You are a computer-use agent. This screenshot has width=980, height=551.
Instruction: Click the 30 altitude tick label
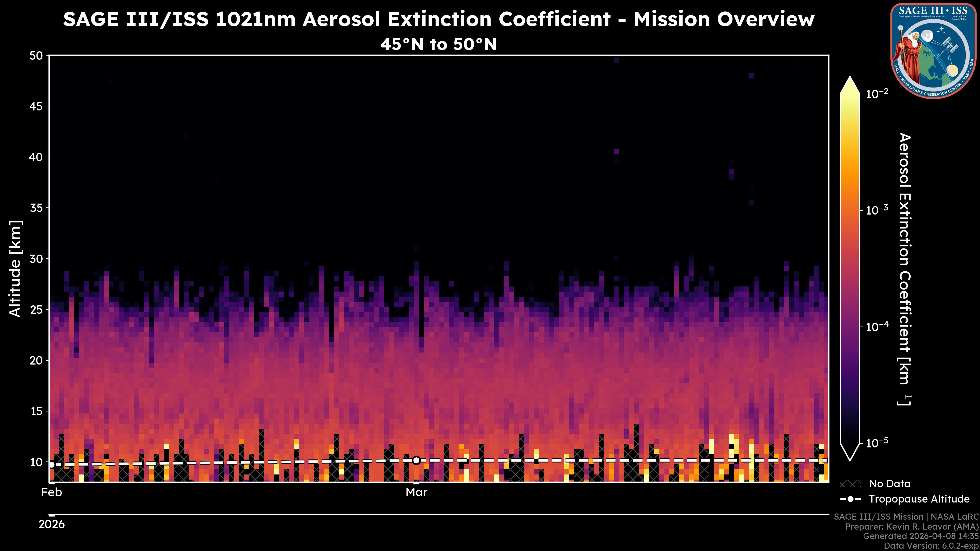pyautogui.click(x=36, y=259)
